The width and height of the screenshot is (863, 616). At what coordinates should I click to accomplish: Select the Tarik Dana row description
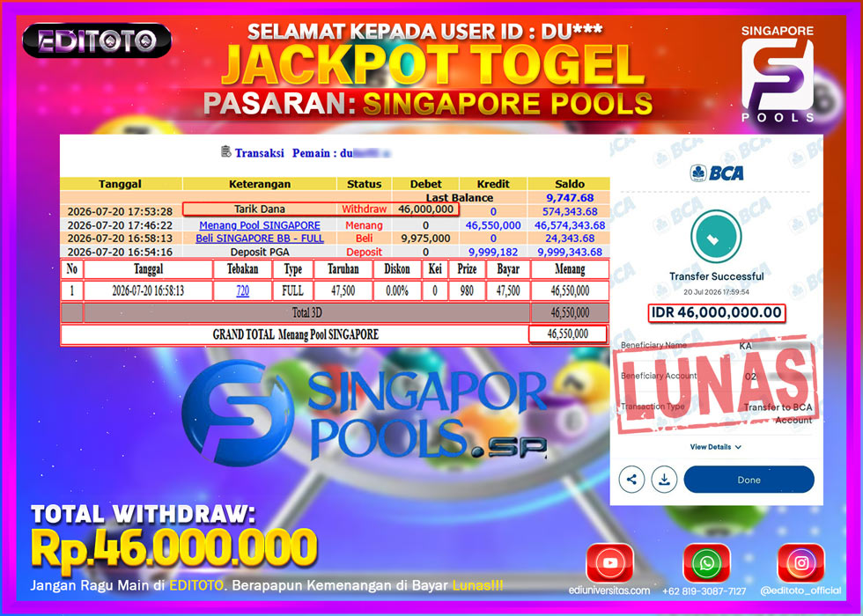[x=259, y=209]
